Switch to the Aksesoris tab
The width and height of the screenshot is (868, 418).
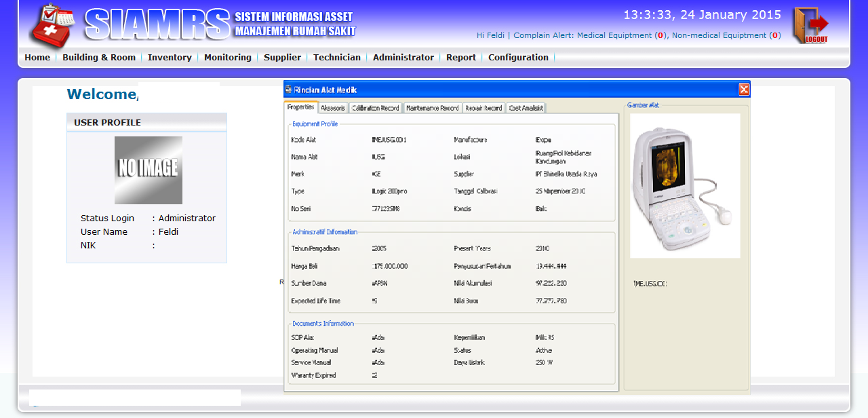333,108
